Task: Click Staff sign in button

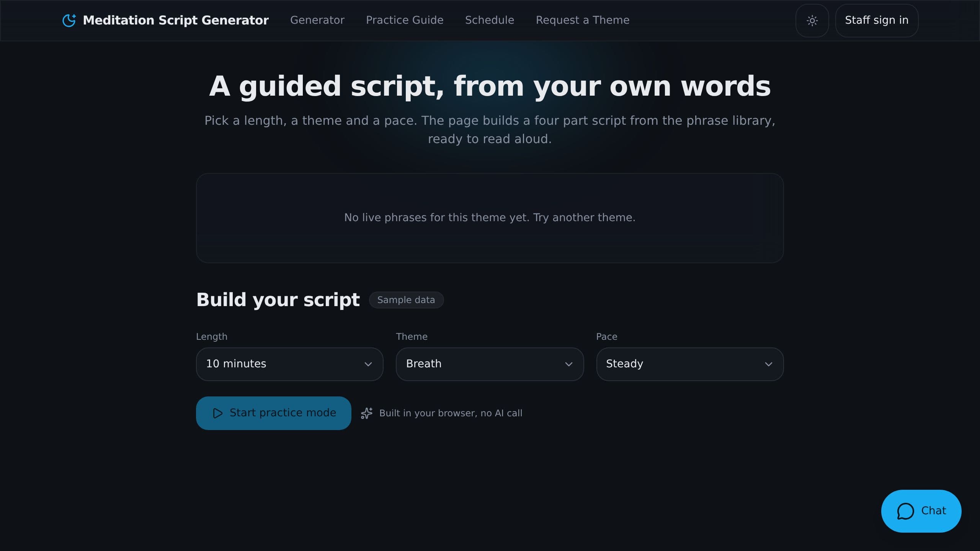Action: 877,21
